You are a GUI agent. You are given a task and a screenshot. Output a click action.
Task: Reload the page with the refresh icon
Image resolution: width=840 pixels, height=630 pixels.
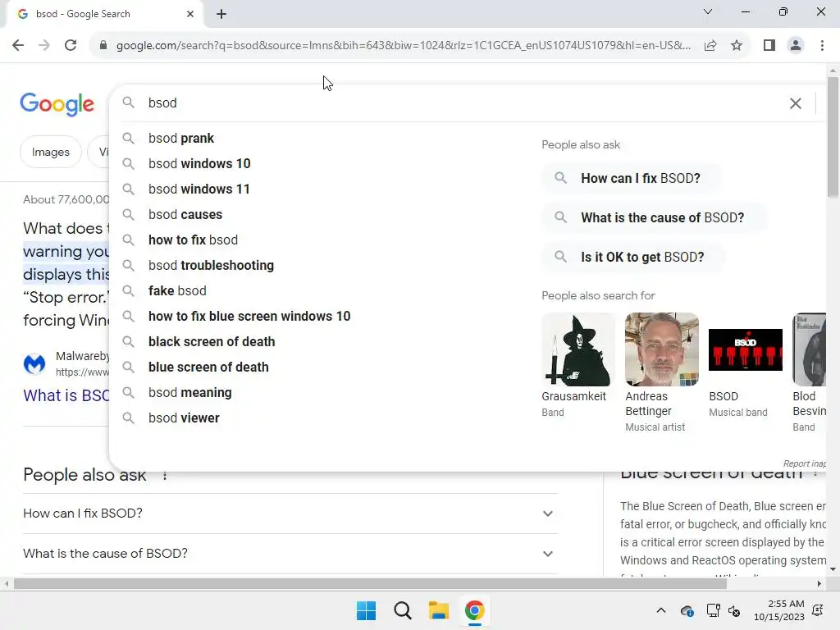pos(71,45)
